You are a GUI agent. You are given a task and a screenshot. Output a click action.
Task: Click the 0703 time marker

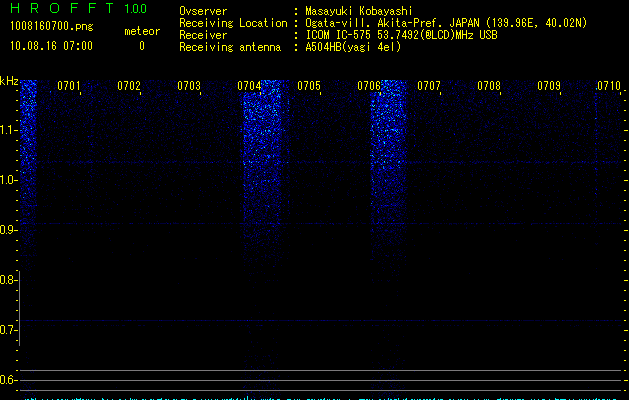(x=189, y=86)
